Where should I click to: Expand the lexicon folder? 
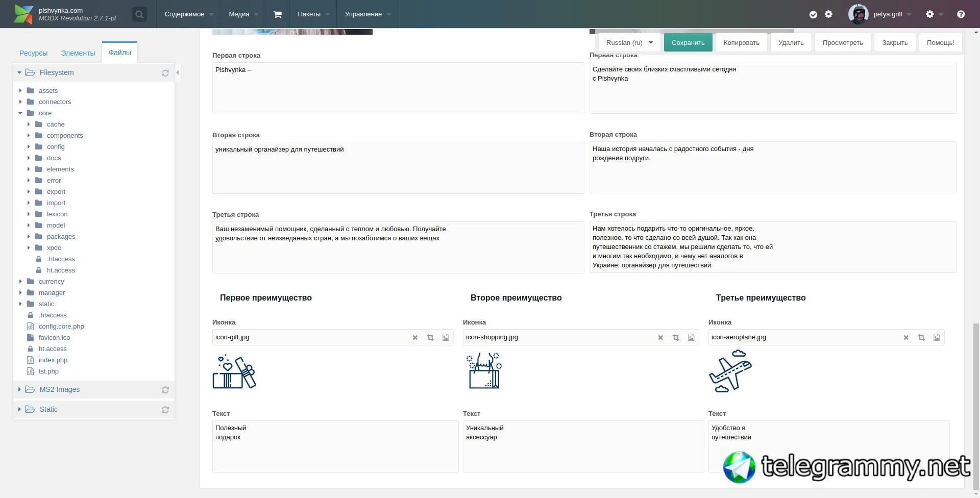29,214
